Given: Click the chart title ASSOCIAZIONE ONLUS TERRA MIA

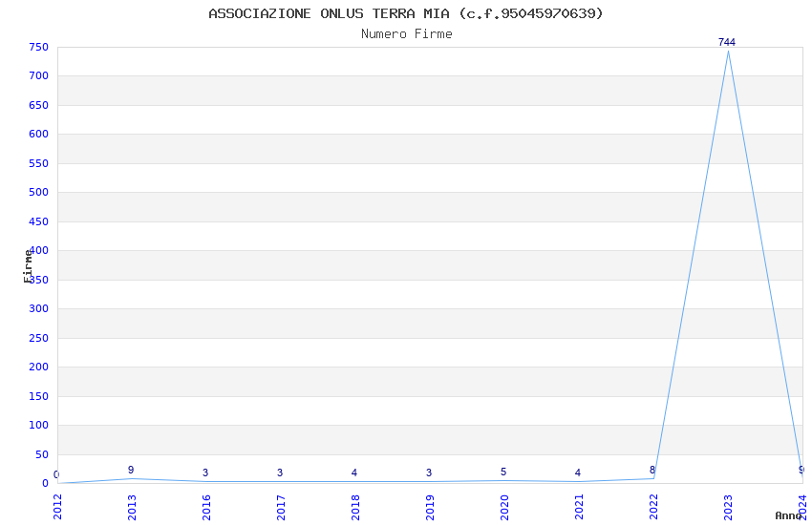Looking at the screenshot, I should coord(406,13).
